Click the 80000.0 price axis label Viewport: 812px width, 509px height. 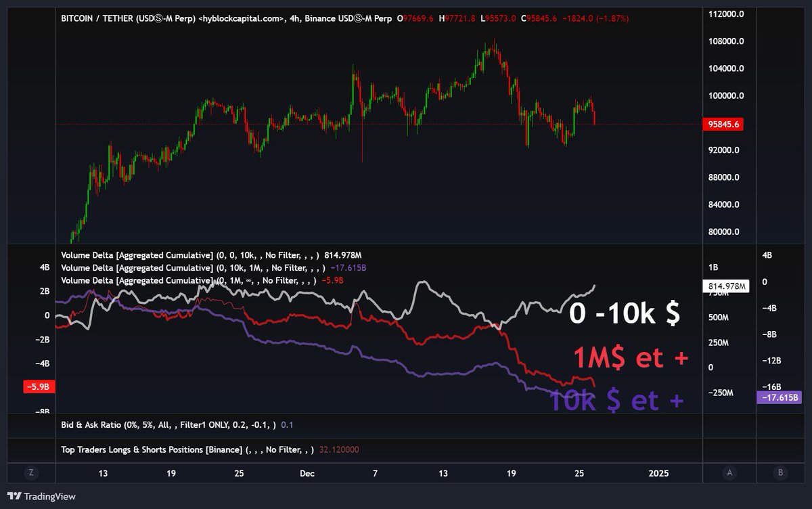pyautogui.click(x=723, y=231)
